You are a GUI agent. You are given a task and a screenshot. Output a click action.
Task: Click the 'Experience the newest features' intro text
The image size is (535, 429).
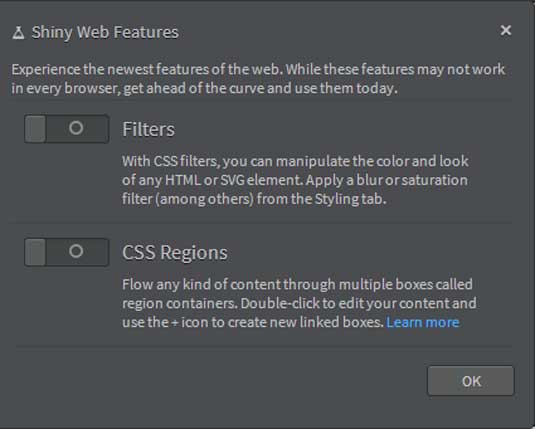pos(258,79)
